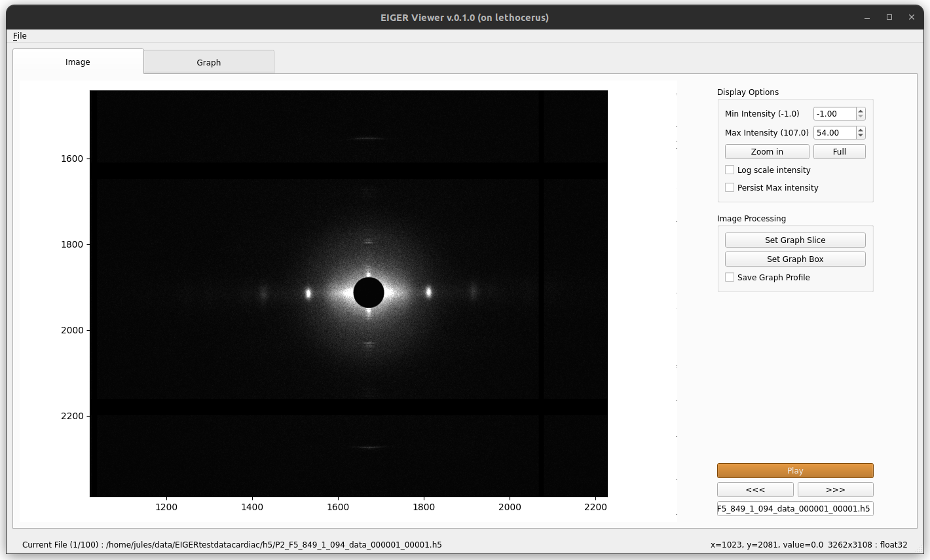Click the filename text field
This screenshot has height=560, width=930.
point(795,508)
